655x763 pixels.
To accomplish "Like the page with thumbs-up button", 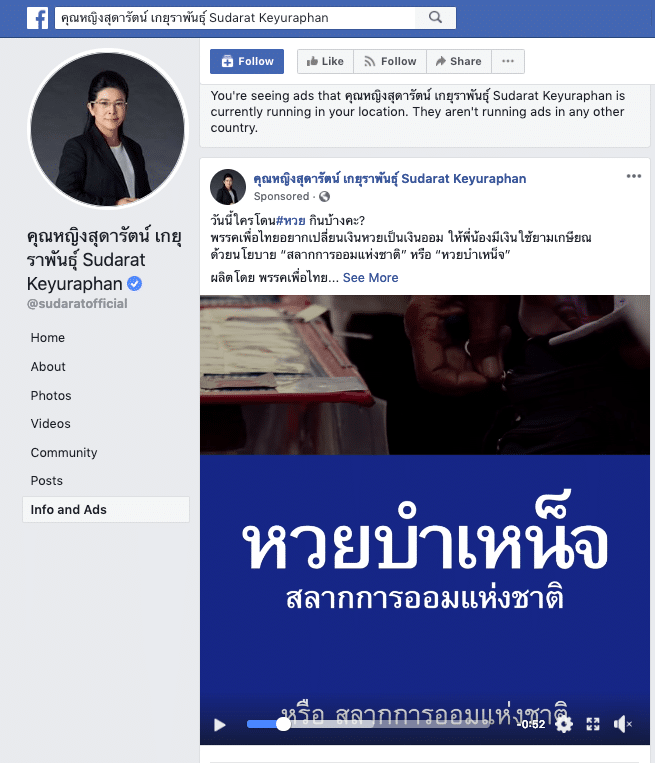I will pos(326,61).
